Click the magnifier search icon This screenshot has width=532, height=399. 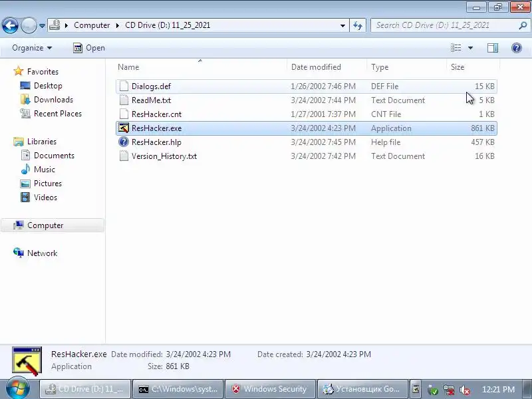[x=523, y=25]
